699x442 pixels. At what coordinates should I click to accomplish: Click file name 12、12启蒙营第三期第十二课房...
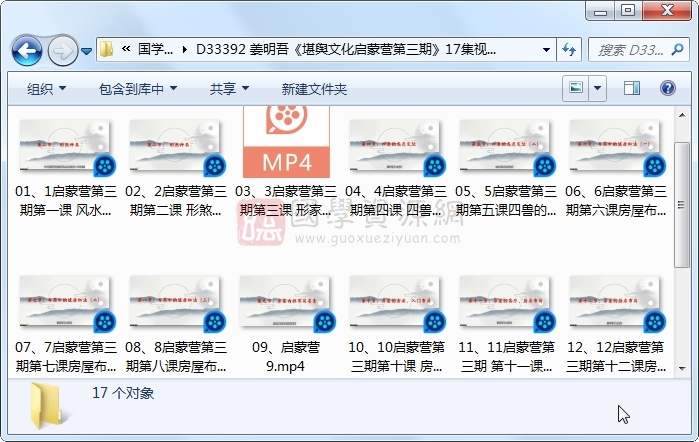(616, 357)
